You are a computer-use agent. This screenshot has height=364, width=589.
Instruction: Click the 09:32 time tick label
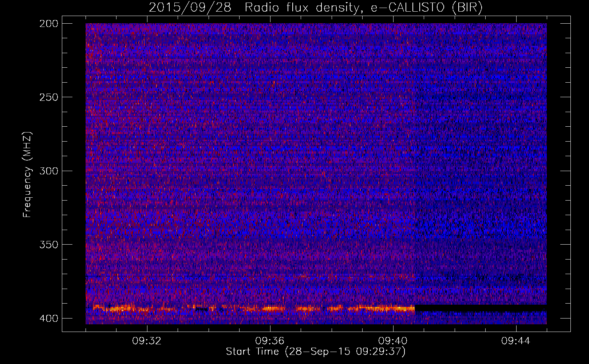coord(147,341)
